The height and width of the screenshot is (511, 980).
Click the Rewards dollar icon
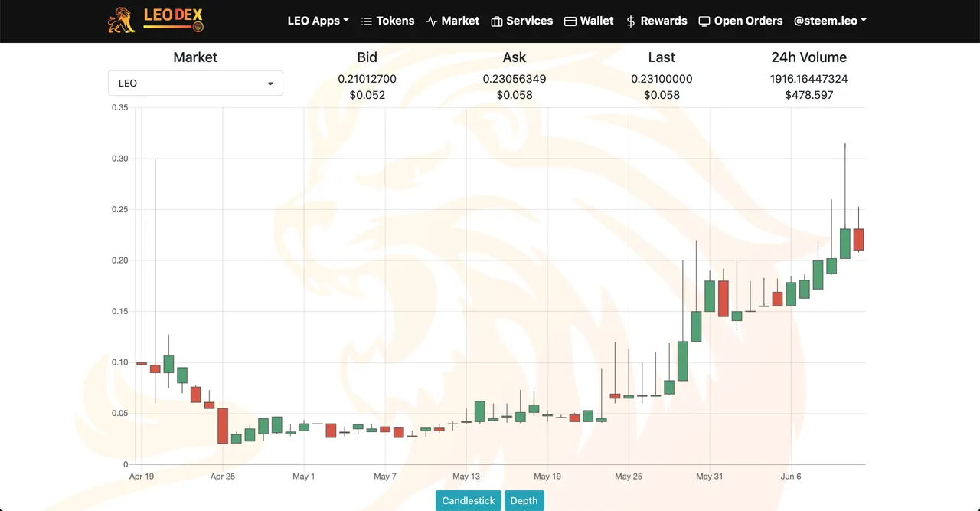pyautogui.click(x=631, y=21)
